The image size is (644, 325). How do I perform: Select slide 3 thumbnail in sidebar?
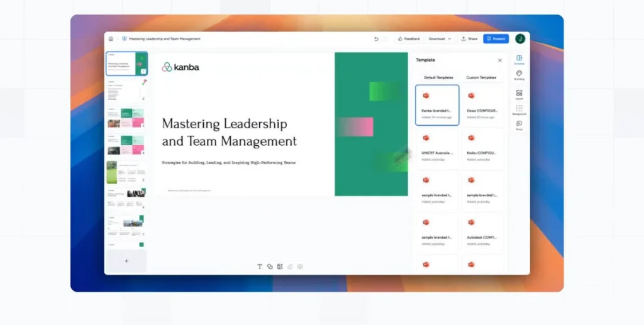126,118
